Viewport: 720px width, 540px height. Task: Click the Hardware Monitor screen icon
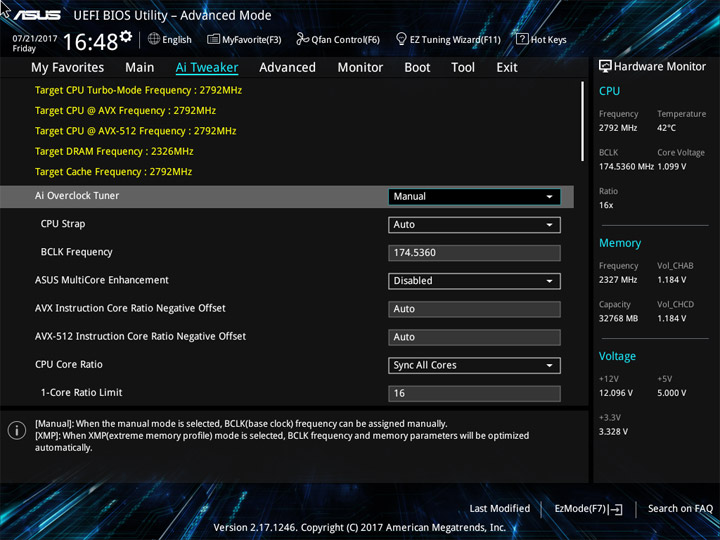(605, 66)
